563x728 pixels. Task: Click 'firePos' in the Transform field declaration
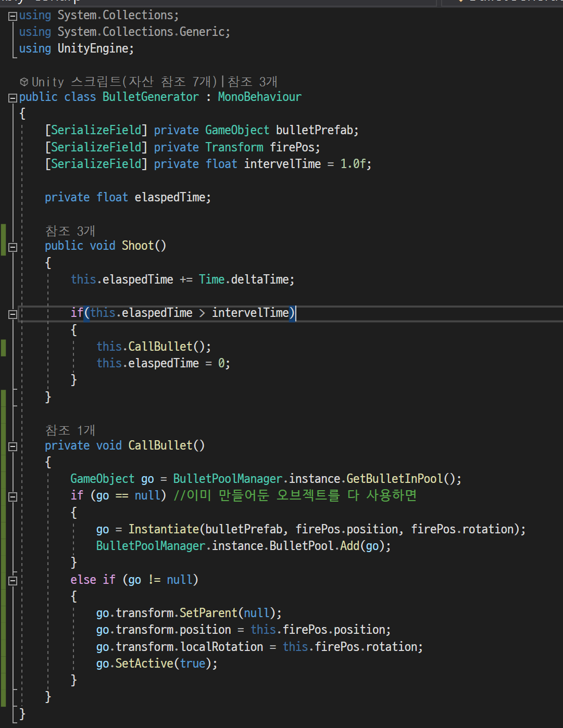click(x=292, y=147)
